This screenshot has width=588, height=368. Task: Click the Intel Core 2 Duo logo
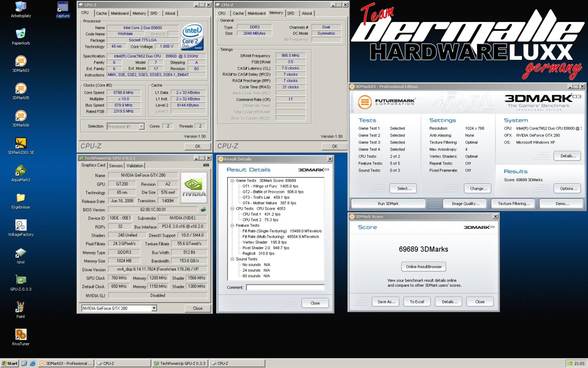192,38
